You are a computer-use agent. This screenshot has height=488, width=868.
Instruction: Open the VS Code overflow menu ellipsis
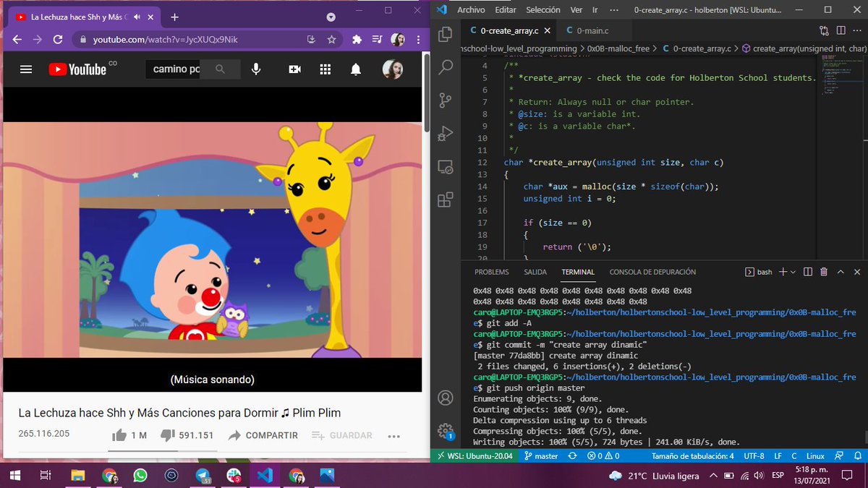pos(614,10)
